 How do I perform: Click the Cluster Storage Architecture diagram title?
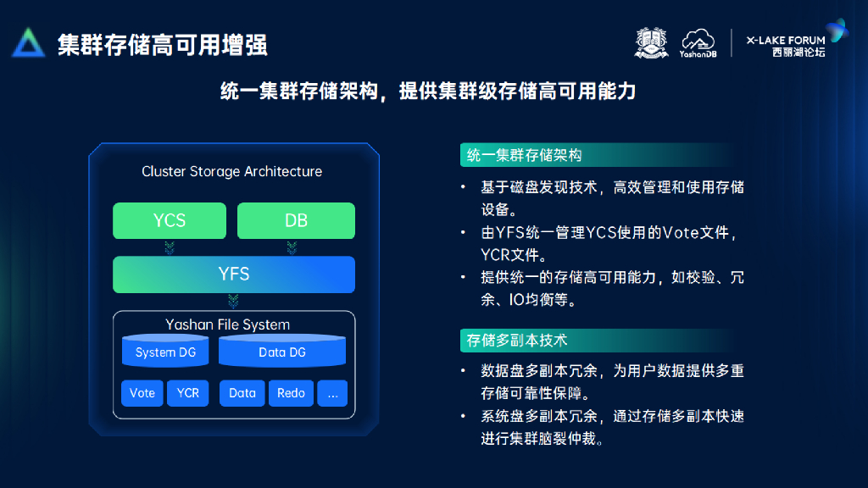[232, 171]
